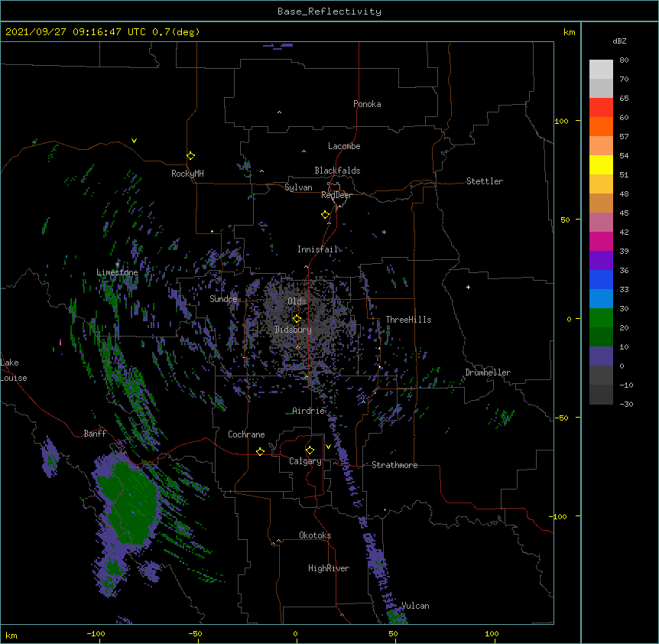Click the Okotoks town label
659x644 pixels.
(315, 535)
